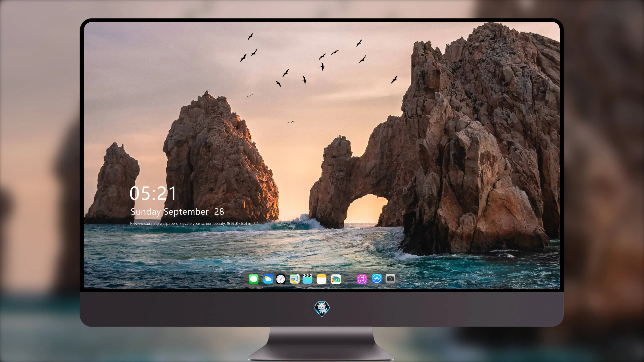Open the gray Camera app
This screenshot has width=644, height=362.
click(x=390, y=279)
